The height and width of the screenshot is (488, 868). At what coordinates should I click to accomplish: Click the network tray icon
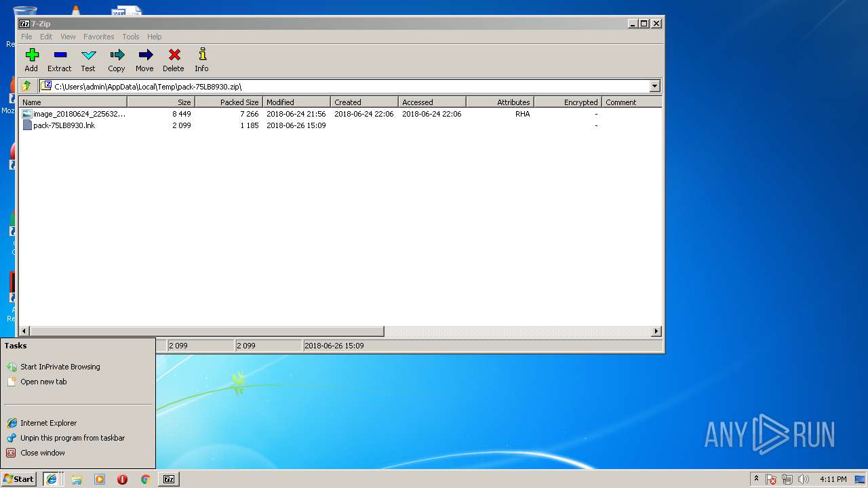tap(787, 479)
